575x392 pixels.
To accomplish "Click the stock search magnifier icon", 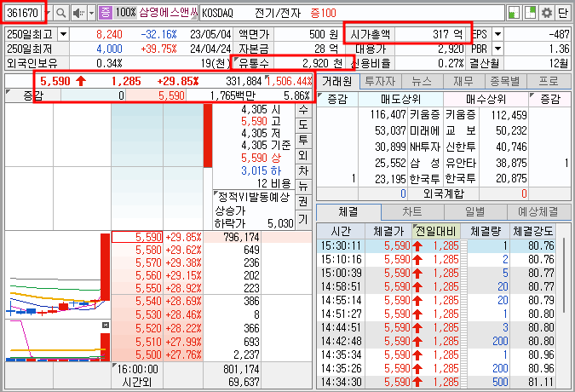I will [60, 13].
